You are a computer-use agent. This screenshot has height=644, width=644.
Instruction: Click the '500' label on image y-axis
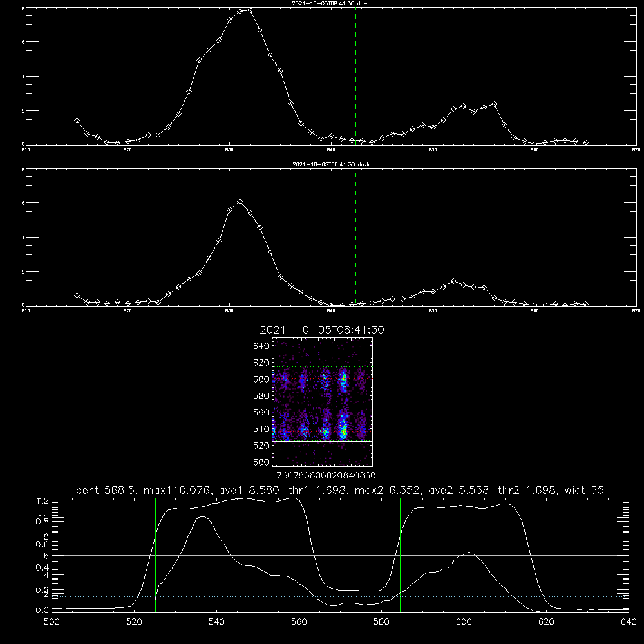[x=261, y=462]
